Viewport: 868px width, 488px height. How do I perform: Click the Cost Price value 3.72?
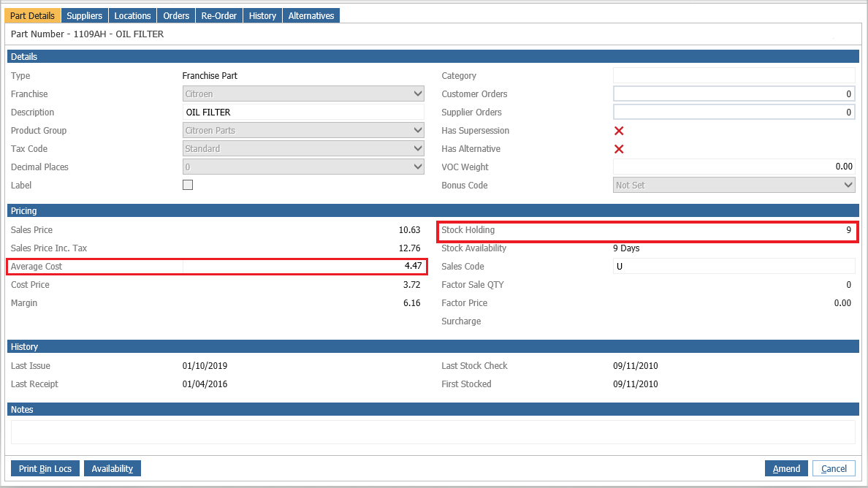(x=412, y=284)
